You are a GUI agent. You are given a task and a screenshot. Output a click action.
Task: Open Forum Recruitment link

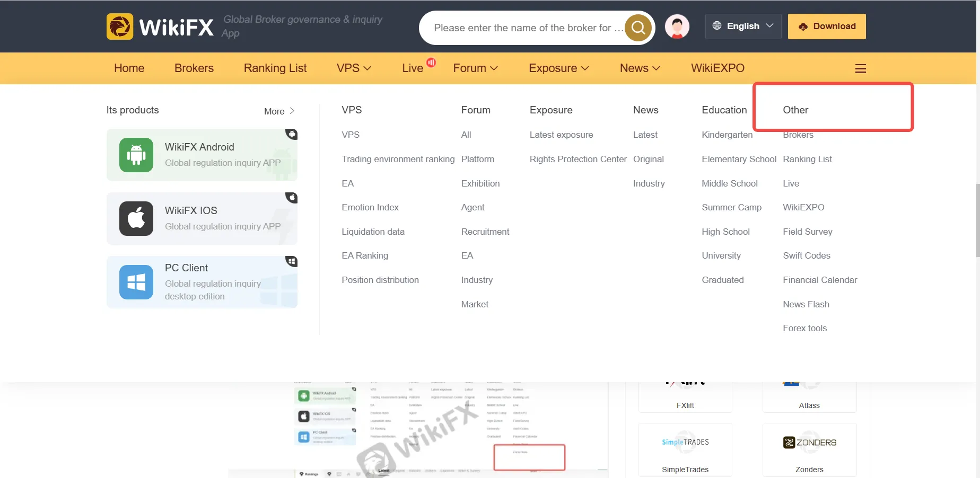485,232
